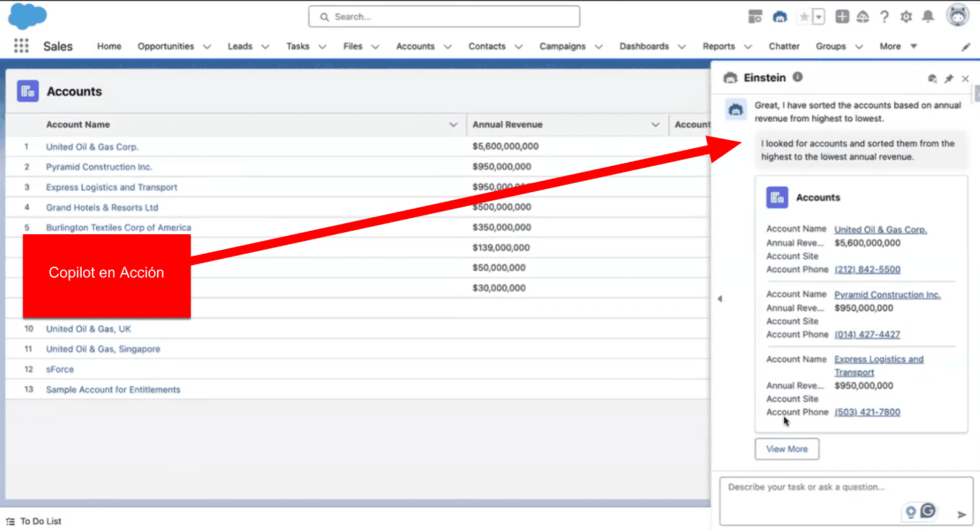Click the View More button
Screen dimensions: 980x530
[x=787, y=449]
